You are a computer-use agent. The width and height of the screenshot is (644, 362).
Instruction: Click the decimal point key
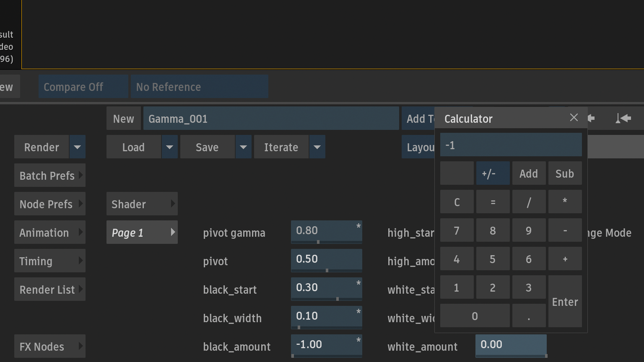pos(529,315)
